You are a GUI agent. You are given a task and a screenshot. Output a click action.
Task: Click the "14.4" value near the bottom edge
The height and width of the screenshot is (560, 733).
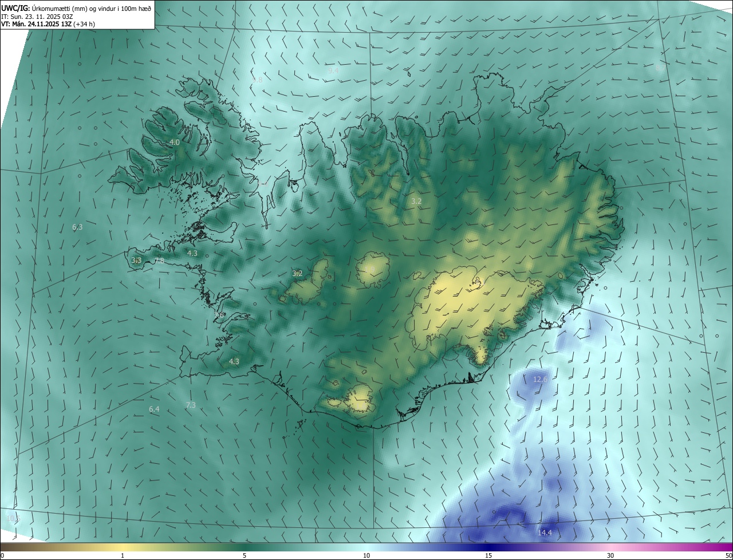click(x=545, y=533)
